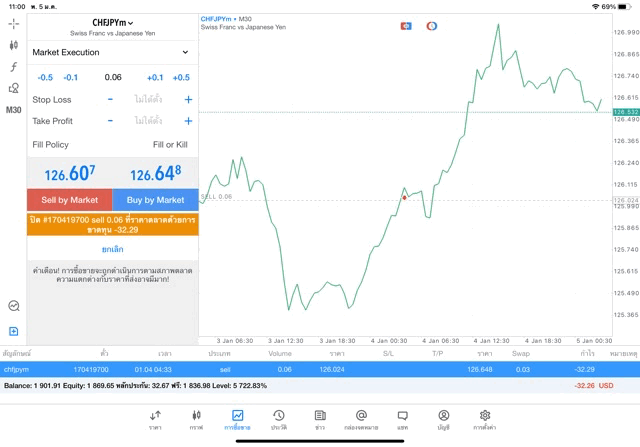The width and height of the screenshot is (640, 447).
Task: Click the red-blue circular icon on chart
Action: (432, 25)
